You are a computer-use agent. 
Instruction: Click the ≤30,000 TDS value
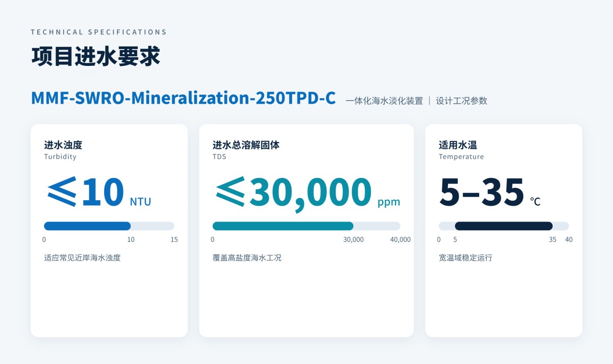[x=294, y=193]
